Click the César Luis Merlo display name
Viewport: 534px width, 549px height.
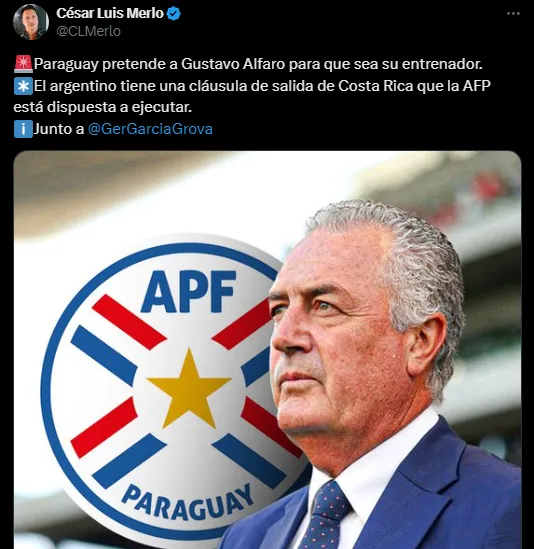tap(110, 13)
